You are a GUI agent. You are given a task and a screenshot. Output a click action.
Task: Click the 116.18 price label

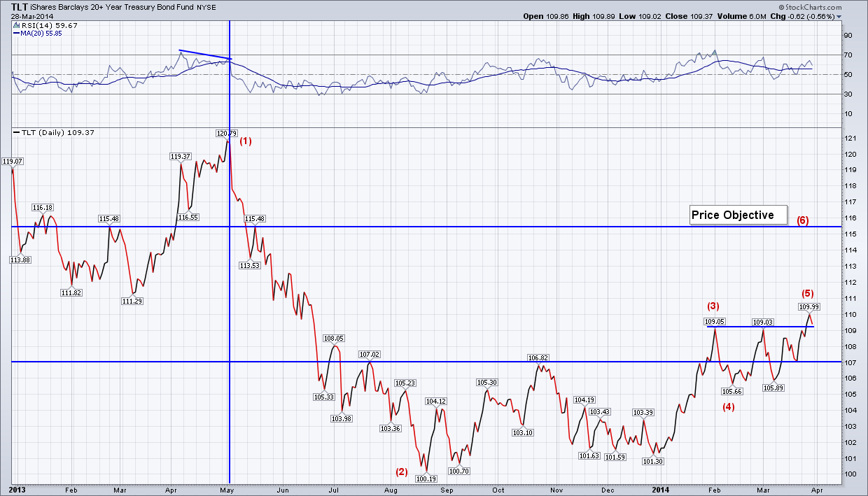click(43, 208)
